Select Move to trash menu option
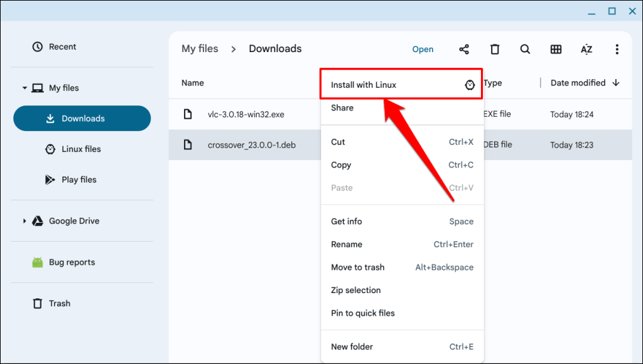This screenshot has height=364, width=643. (358, 267)
